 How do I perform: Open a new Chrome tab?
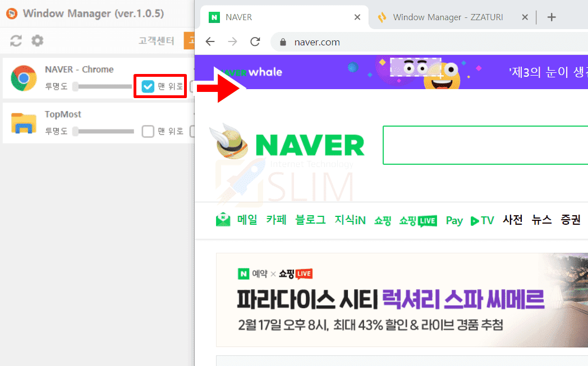coord(551,17)
